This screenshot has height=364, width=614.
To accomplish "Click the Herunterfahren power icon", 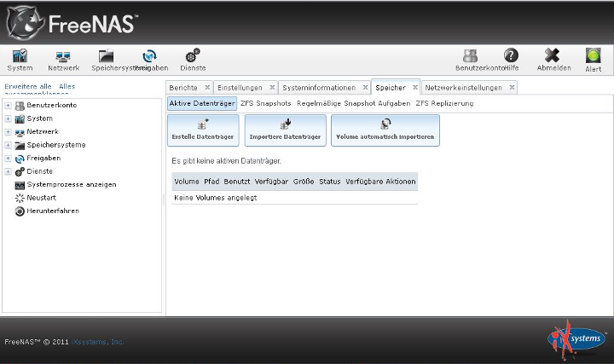I will (x=20, y=211).
